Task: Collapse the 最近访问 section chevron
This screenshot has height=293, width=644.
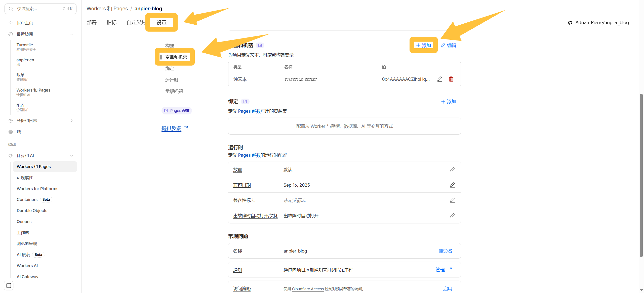Action: click(x=72, y=34)
